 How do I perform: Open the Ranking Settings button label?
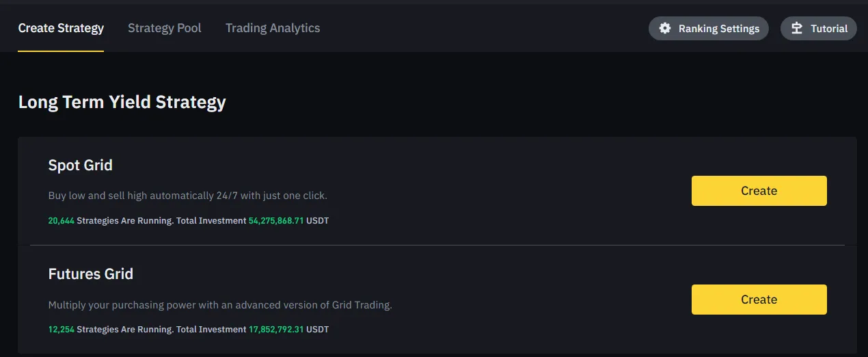719,29
